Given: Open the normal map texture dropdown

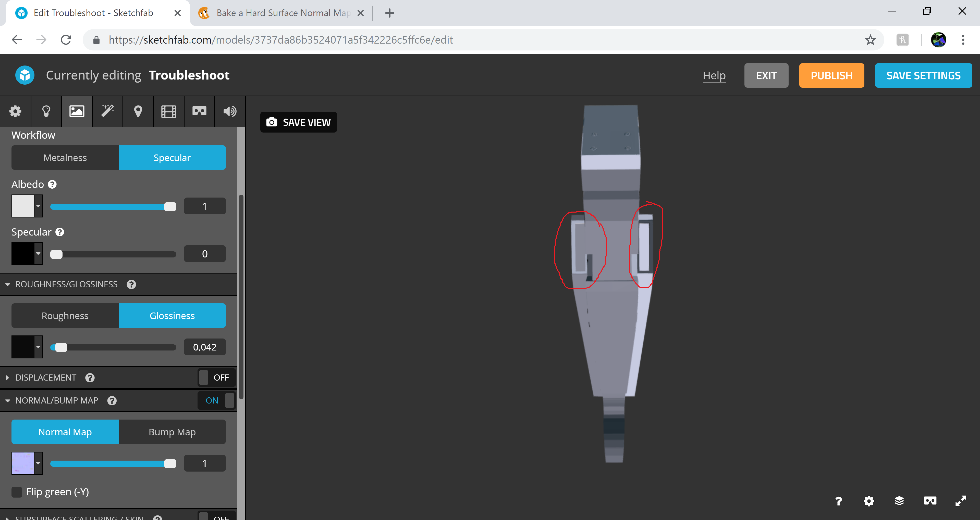Looking at the screenshot, I should click(38, 463).
